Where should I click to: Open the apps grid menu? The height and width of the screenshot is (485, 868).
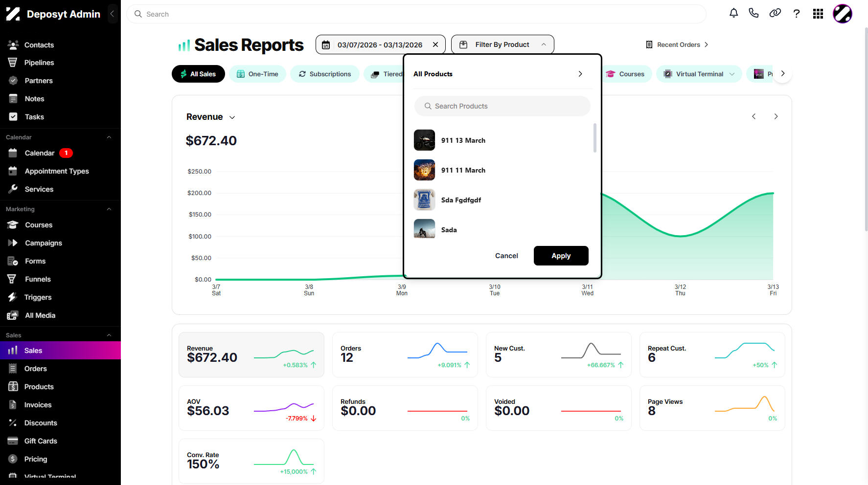[818, 14]
